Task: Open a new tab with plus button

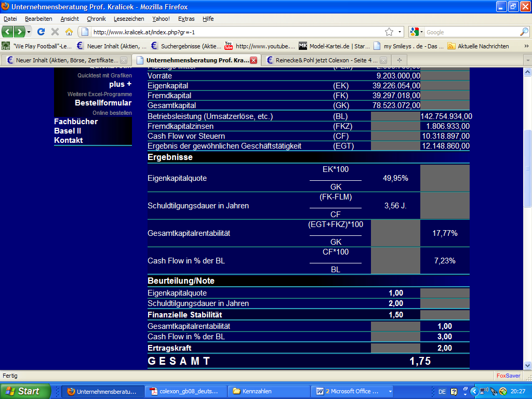Action: (x=400, y=60)
